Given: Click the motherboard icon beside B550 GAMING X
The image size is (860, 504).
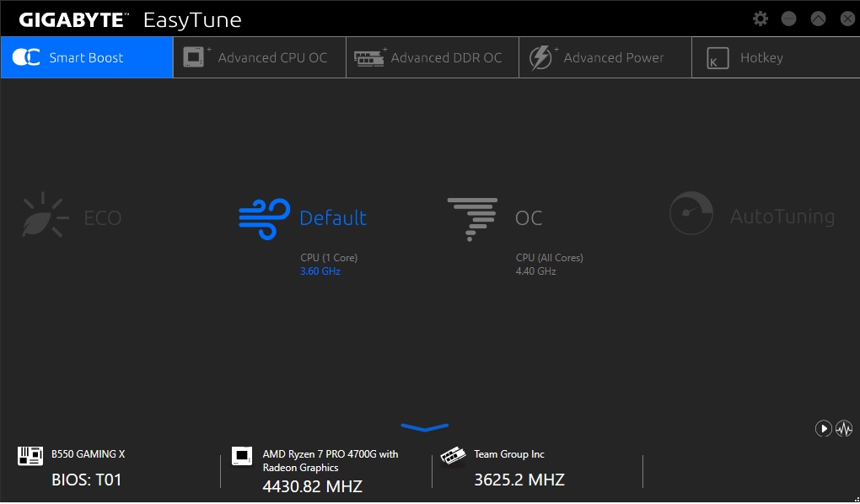Looking at the screenshot, I should [30, 456].
